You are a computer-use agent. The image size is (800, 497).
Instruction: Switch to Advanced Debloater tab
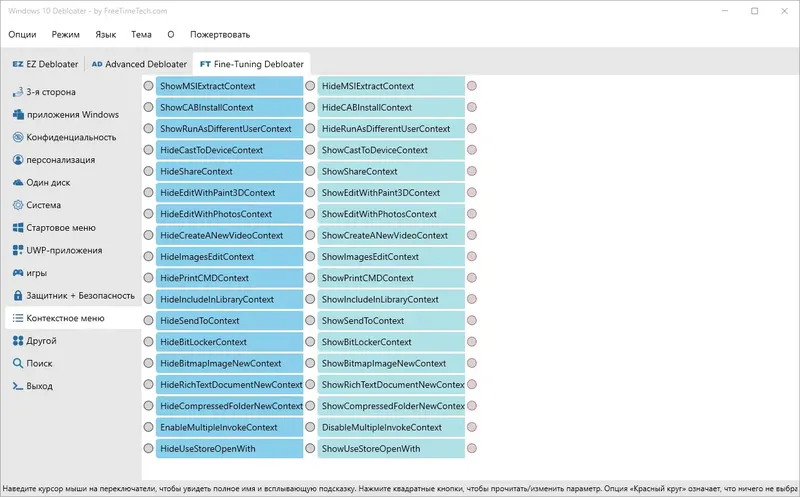click(x=139, y=64)
